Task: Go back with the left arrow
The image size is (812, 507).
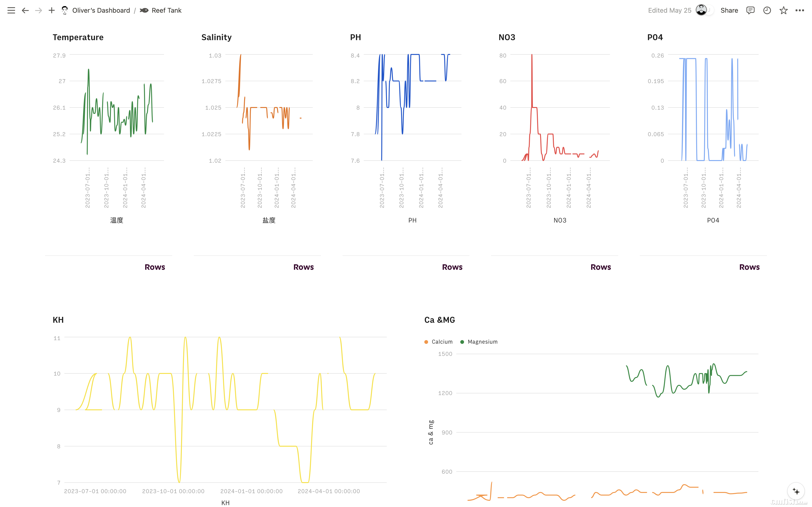Action: pos(25,10)
